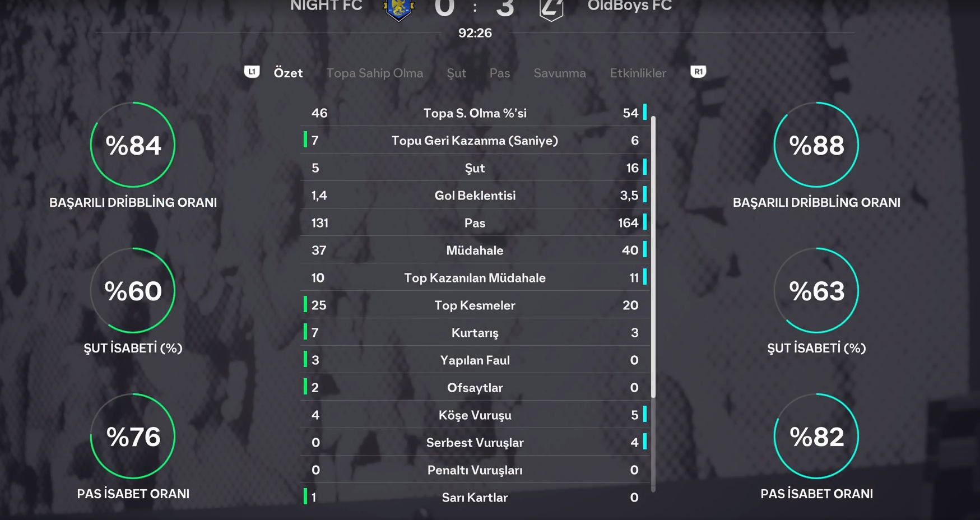Select the Özet tab

tap(288, 73)
